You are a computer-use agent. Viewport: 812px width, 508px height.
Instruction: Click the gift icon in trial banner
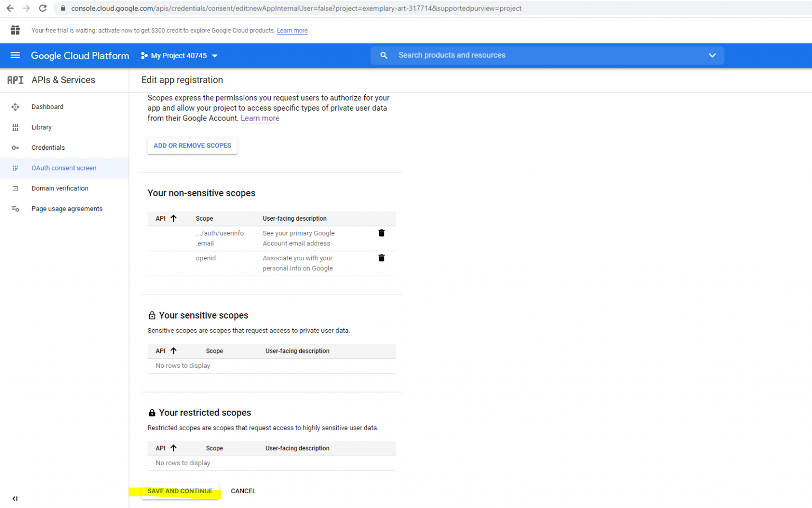click(x=15, y=30)
